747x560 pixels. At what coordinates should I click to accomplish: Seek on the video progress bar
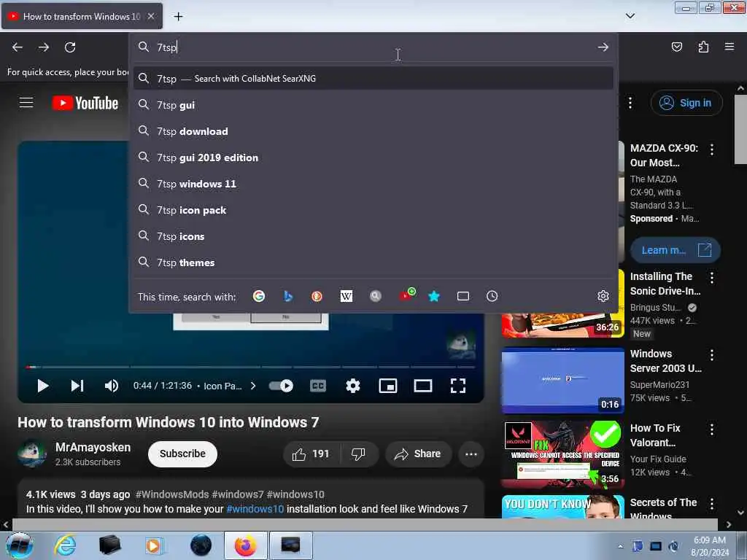pyautogui.click(x=251, y=367)
